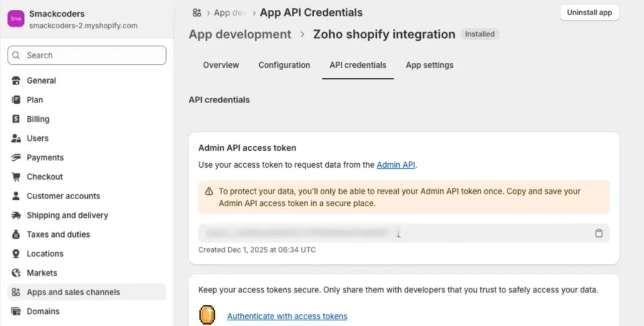Open the Overview tab

coord(221,65)
